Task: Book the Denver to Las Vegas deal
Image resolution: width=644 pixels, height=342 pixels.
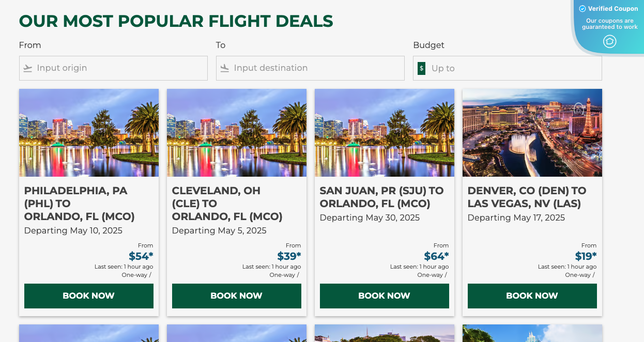Action: coord(532,296)
